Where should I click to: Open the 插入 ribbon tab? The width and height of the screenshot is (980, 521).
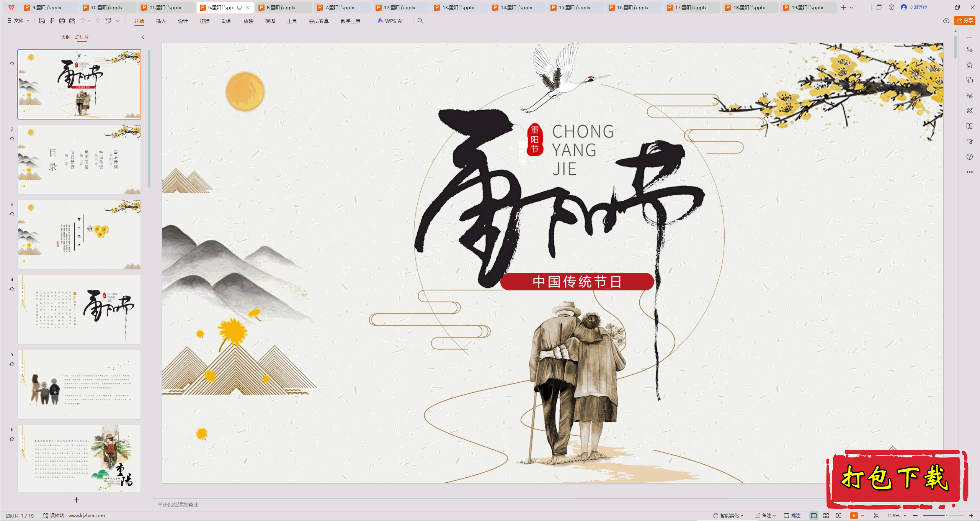point(161,21)
